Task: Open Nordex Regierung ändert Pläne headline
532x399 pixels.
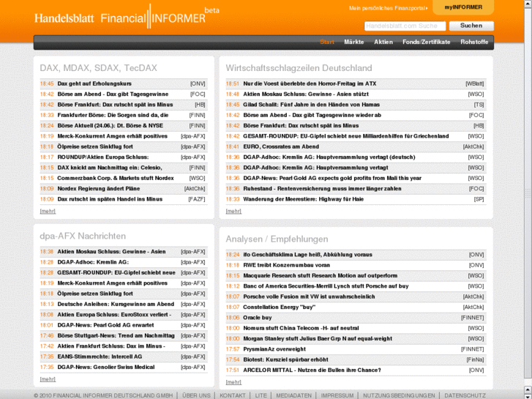Action: click(x=98, y=189)
